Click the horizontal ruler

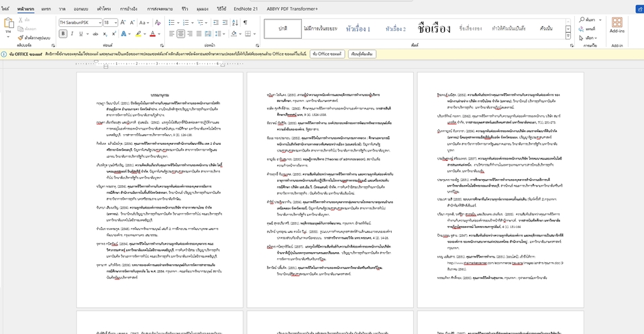[x=160, y=64]
